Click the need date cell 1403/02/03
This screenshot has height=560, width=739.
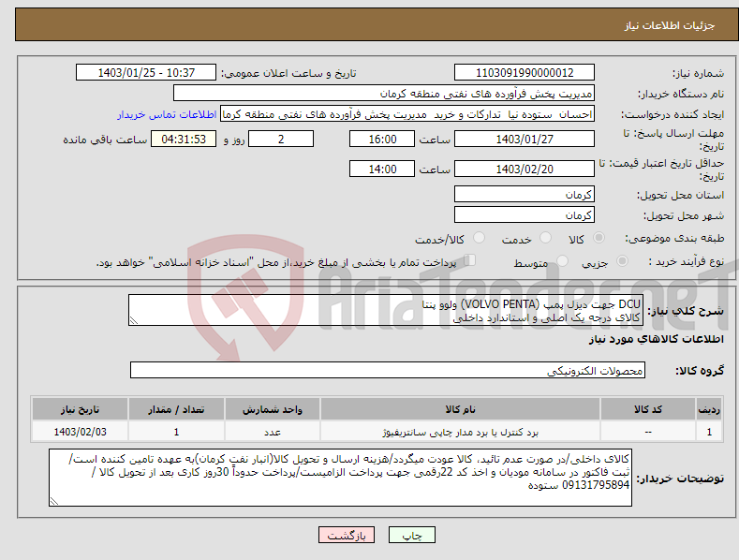tap(80, 432)
